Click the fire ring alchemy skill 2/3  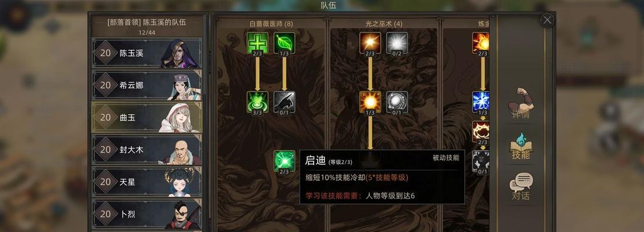(481, 132)
